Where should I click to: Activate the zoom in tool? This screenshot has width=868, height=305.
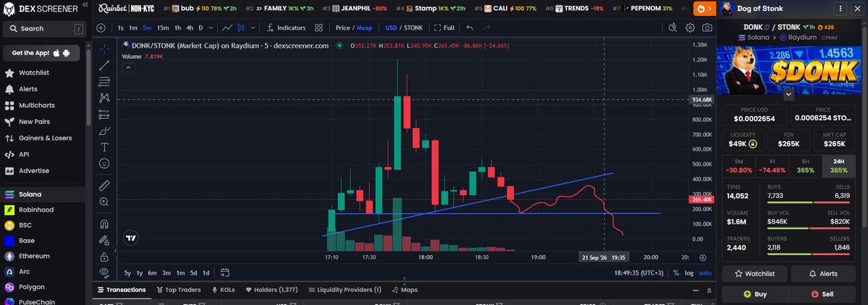click(x=104, y=202)
